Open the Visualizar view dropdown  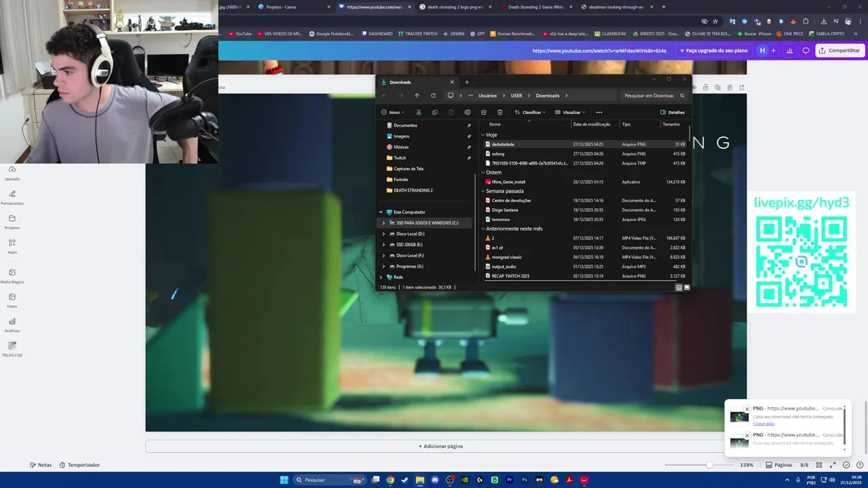pos(570,113)
